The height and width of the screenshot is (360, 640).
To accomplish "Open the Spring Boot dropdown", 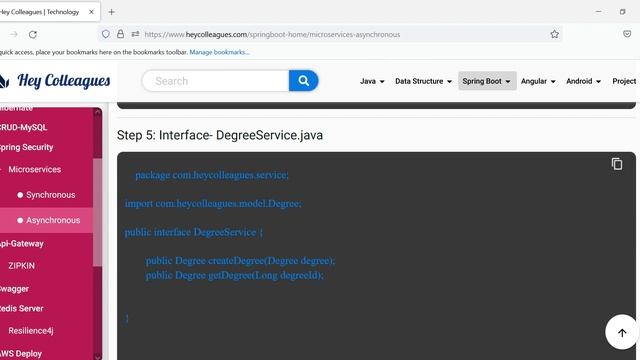I will click(487, 81).
